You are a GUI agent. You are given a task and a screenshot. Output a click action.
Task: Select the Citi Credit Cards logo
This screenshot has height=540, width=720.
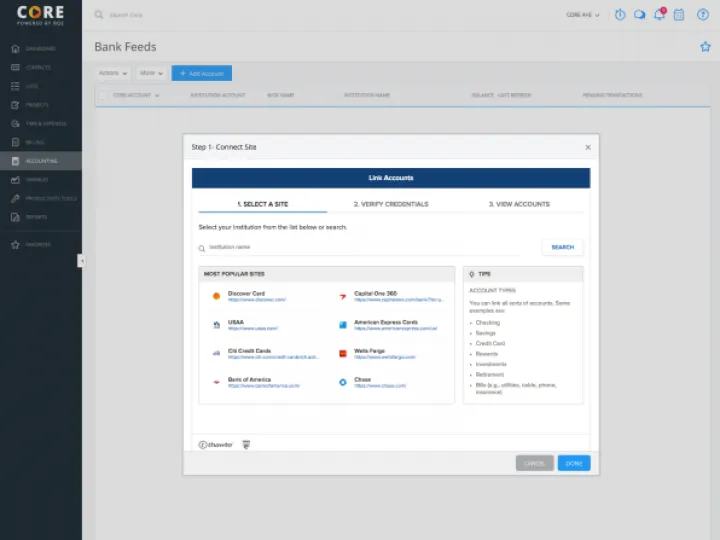216,354
